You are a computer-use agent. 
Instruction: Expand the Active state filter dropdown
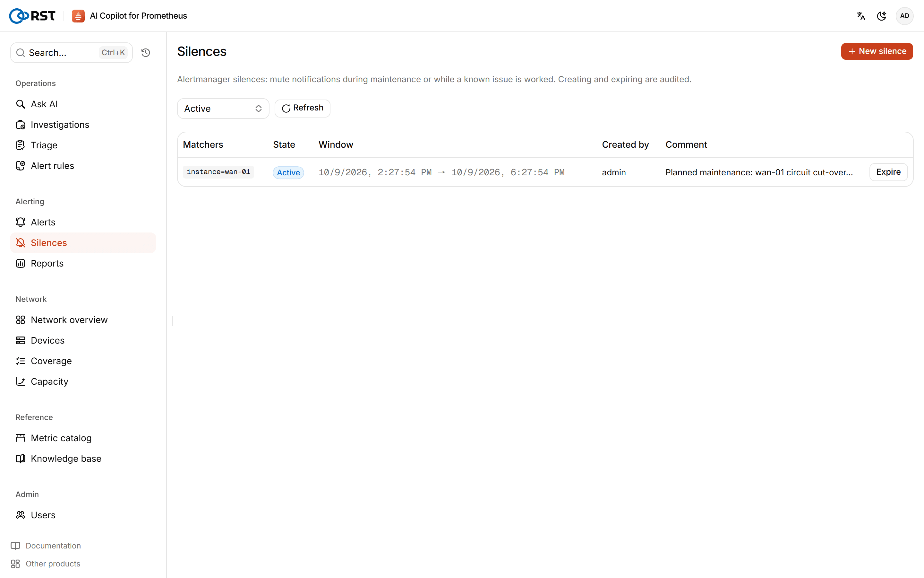[223, 109]
